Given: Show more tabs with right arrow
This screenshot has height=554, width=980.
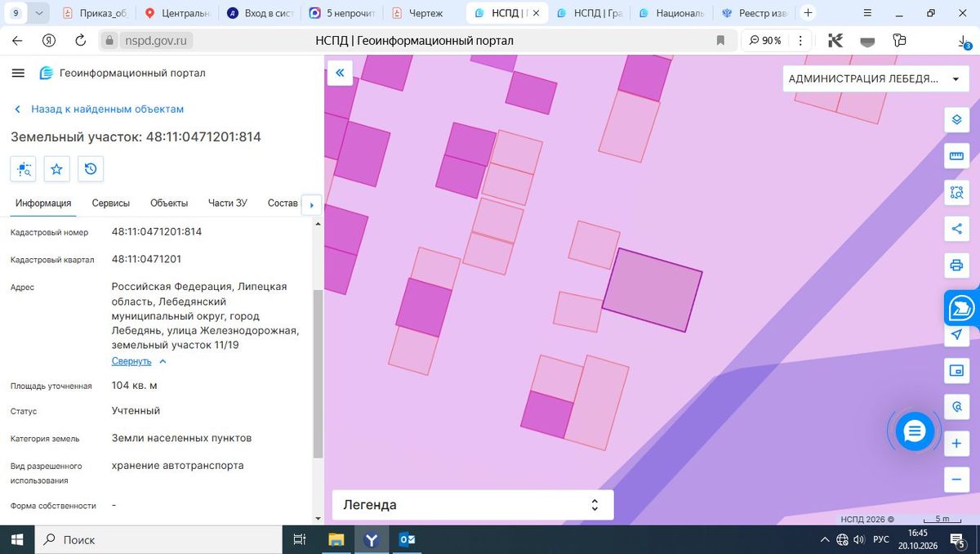Looking at the screenshot, I should pyautogui.click(x=311, y=204).
